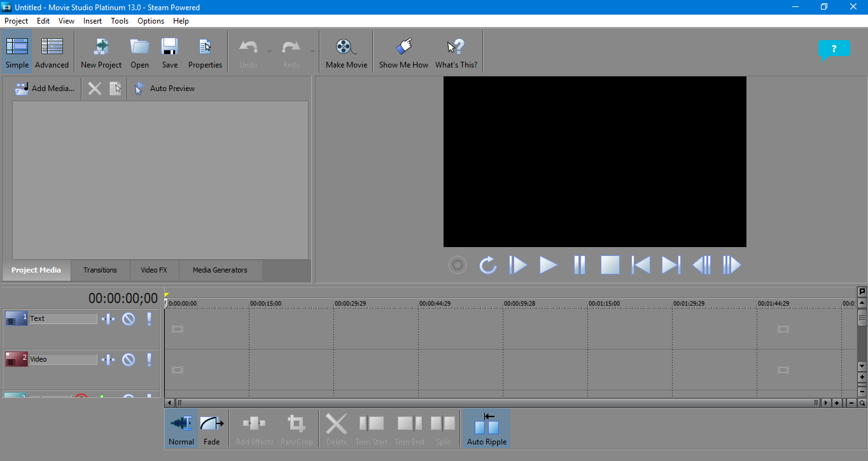The width and height of the screenshot is (868, 461).
Task: Switch to the Transitions tab
Action: click(x=100, y=270)
